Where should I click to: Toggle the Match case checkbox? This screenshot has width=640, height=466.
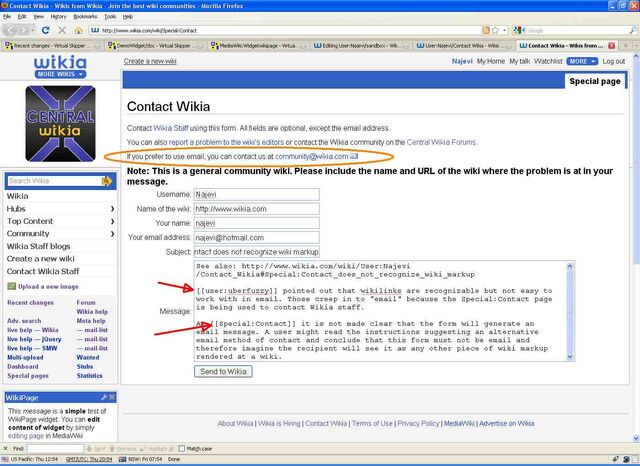(x=182, y=448)
